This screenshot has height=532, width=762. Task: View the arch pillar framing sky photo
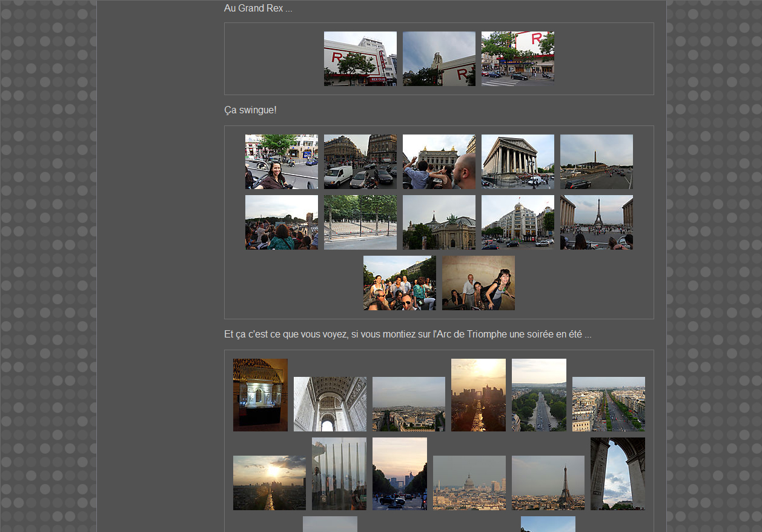[617, 474]
